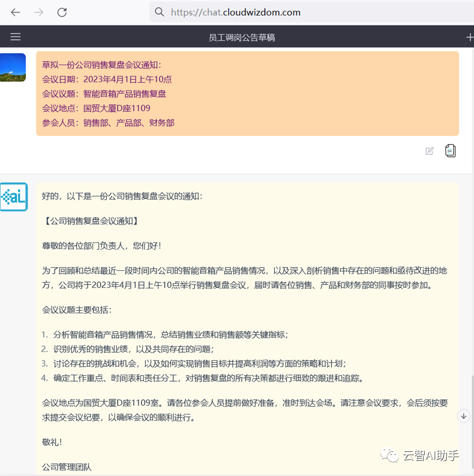This screenshot has height=476, width=474.
Task: Click list item 4 确定工作重点、时间表和责任分工
Action: [203, 378]
